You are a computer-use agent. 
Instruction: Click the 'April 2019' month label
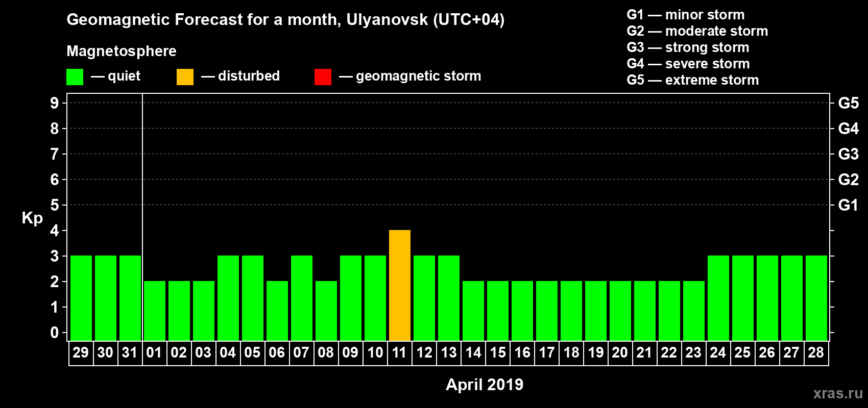[485, 385]
